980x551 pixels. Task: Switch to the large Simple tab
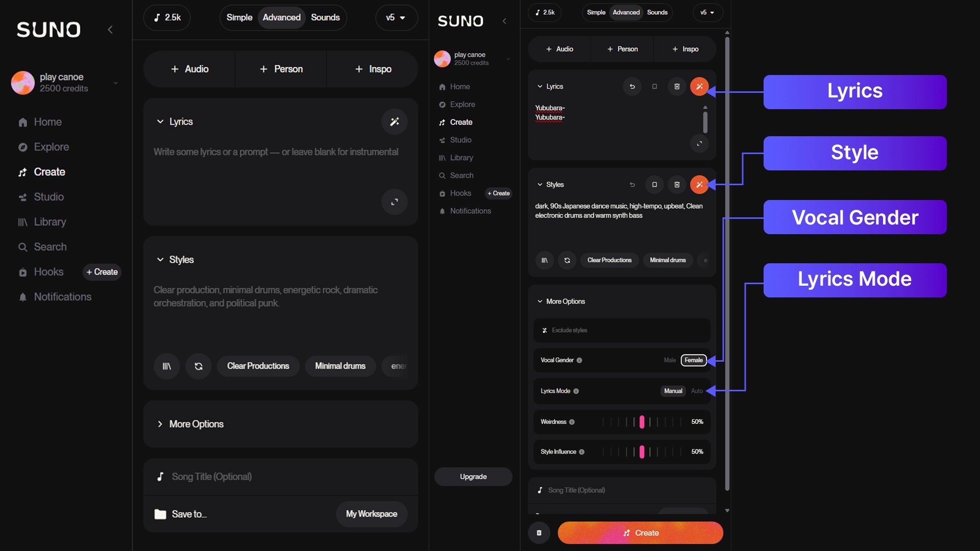pos(239,17)
